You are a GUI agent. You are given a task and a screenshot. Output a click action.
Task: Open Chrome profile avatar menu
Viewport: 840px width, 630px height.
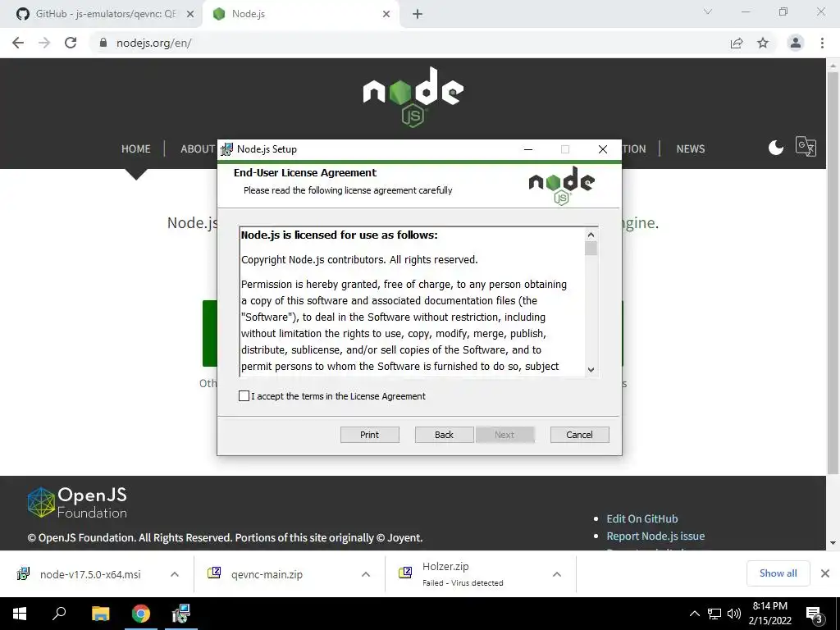(796, 43)
